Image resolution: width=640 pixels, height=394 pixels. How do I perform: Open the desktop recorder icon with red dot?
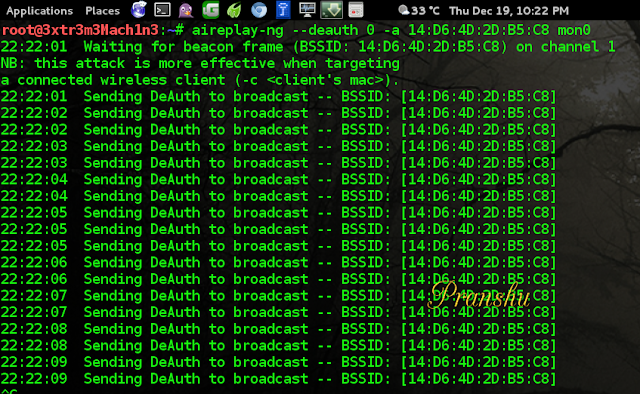coord(356,10)
